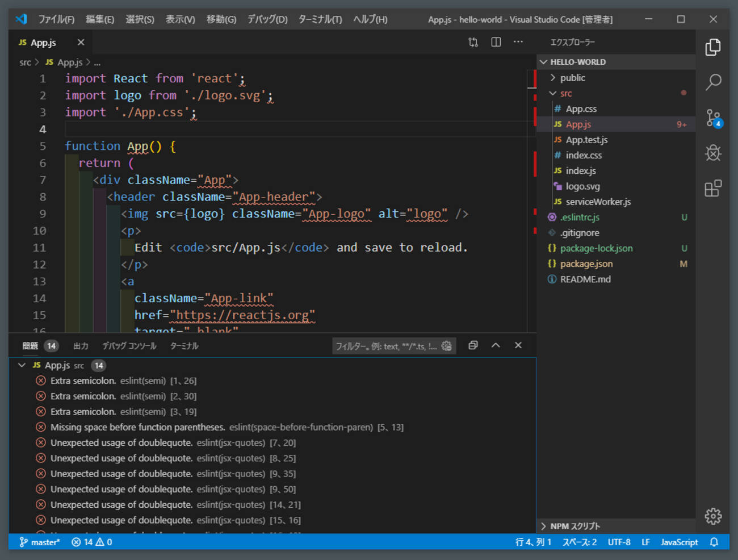
Task: Open the Debug view icon
Action: [x=713, y=153]
